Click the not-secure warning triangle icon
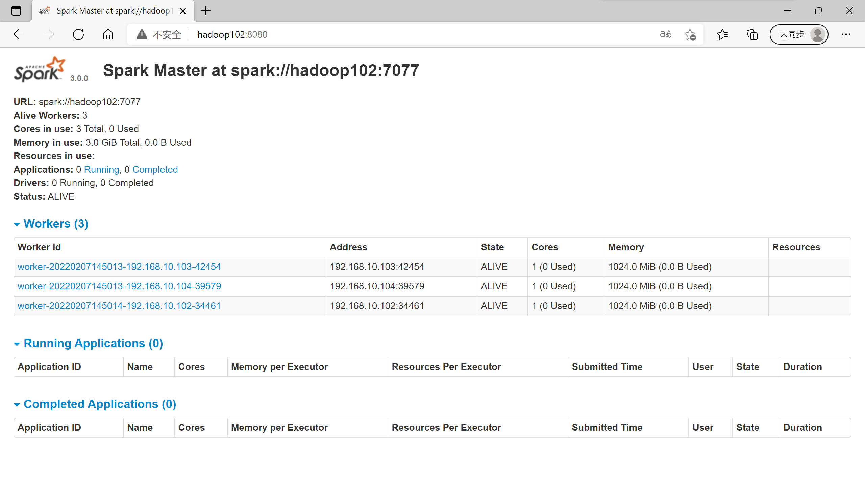Viewport: 865px width, 504px height. pyautogui.click(x=142, y=34)
